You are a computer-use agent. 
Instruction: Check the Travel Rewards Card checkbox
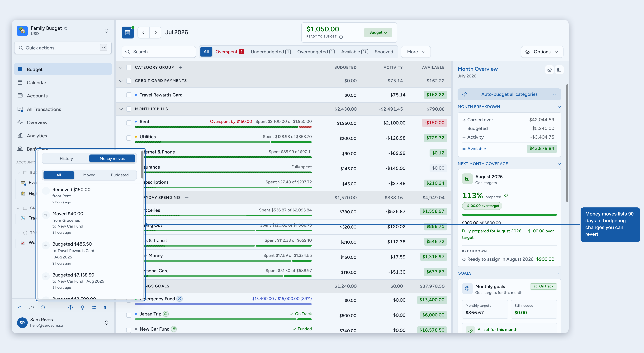(x=129, y=95)
